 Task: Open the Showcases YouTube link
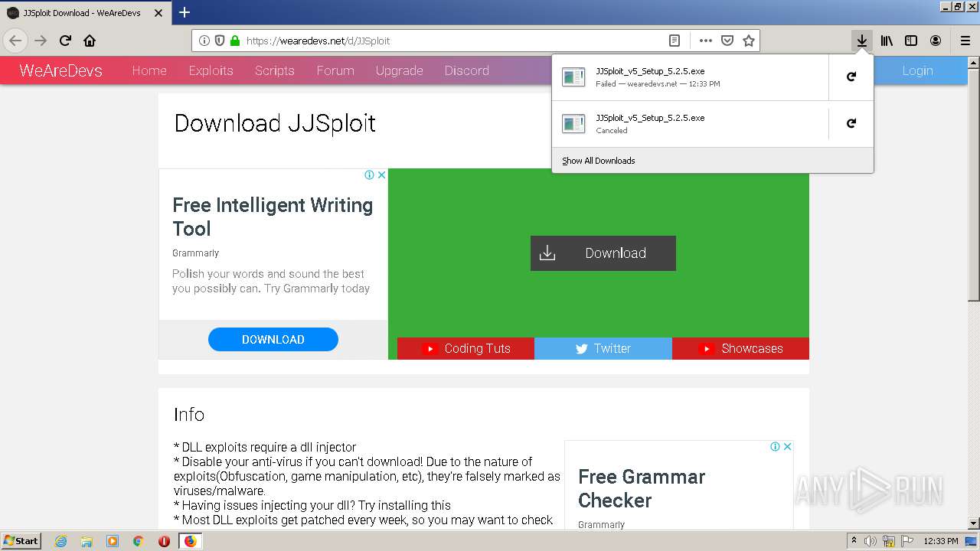(740, 348)
